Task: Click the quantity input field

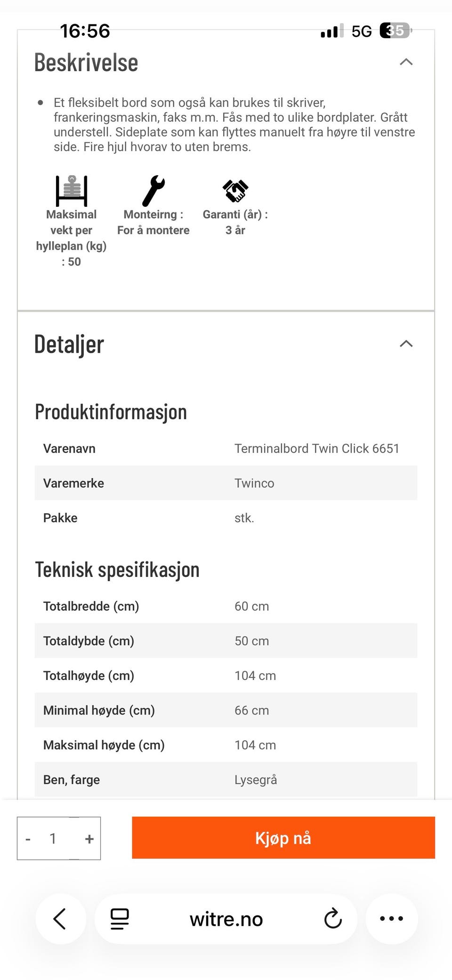Action: coord(53,839)
